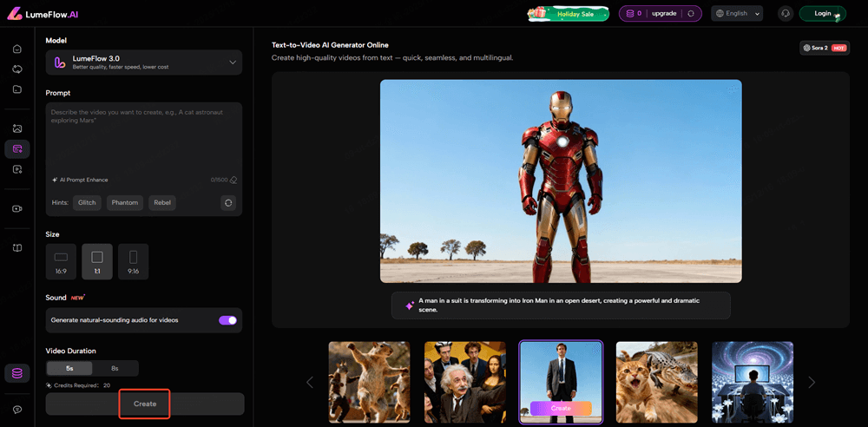This screenshot has height=427, width=868.
Task: Open the credits stack icon in the sidebar
Action: click(x=17, y=373)
